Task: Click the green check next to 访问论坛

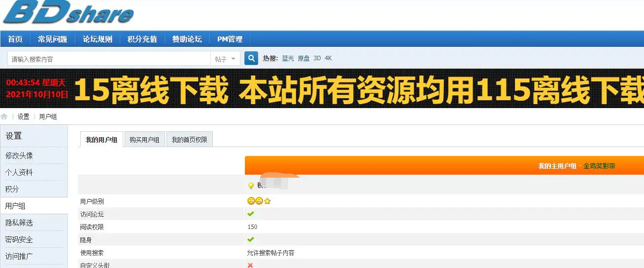Action: click(x=251, y=214)
